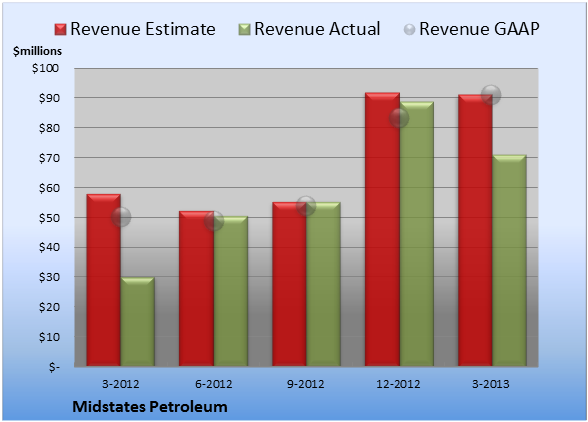This screenshot has height=422, width=588.
Task: Click the GAAP sphere marker for 3-2012
Action: (121, 217)
